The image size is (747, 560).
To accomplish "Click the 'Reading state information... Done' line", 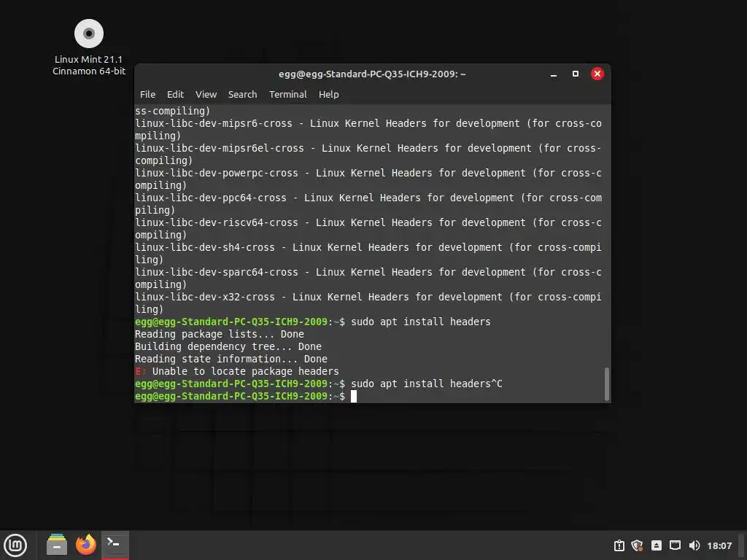I will (x=231, y=359).
